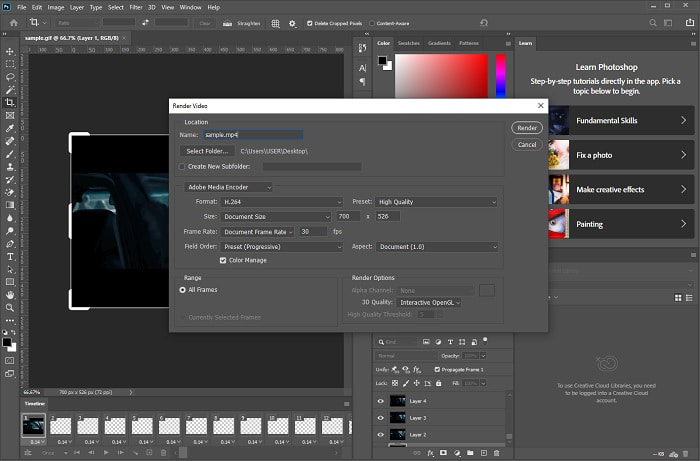700x461 pixels.
Task: Select the Lasso tool
Action: click(10, 77)
